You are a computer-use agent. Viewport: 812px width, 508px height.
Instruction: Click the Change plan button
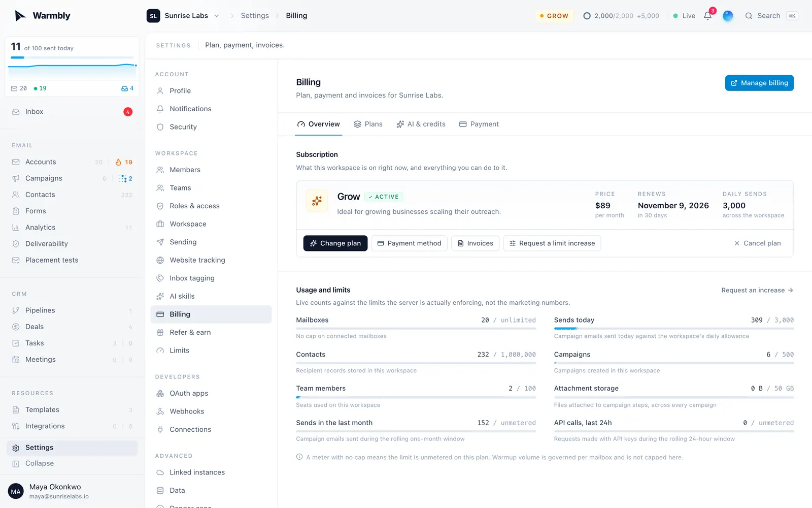pos(335,243)
